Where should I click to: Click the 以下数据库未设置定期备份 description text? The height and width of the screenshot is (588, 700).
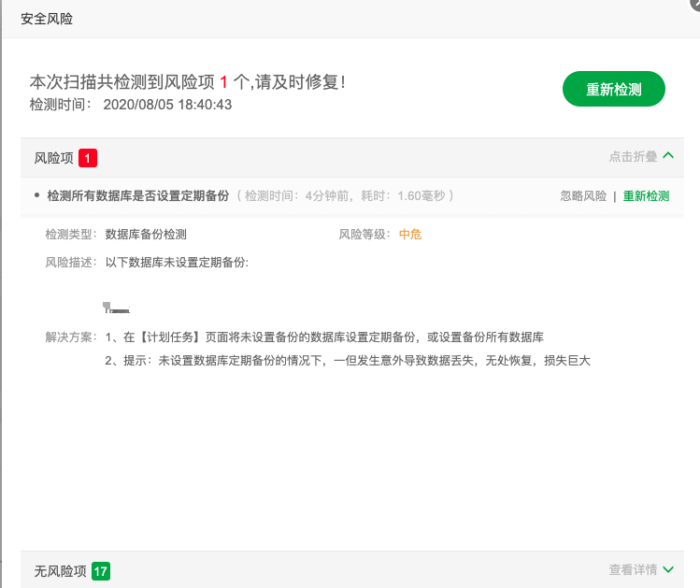(177, 262)
